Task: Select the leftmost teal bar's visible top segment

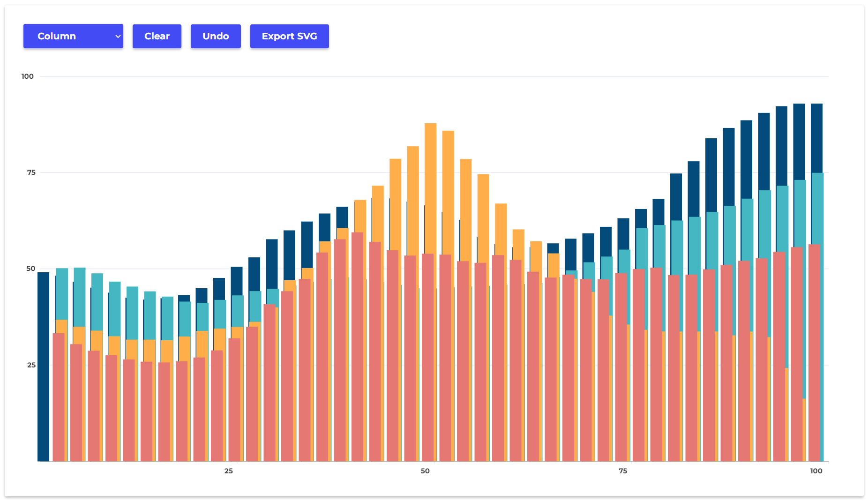Action: (x=62, y=293)
